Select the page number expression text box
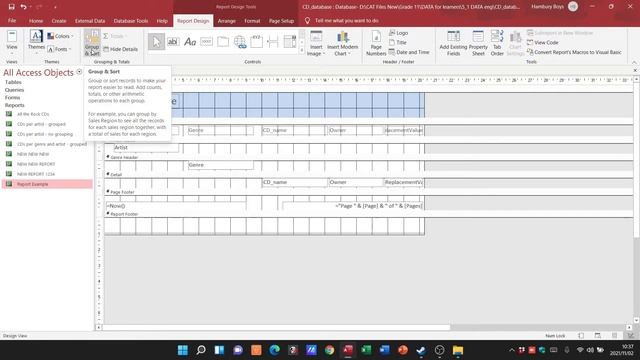This screenshot has width=640, height=360. coord(353,206)
